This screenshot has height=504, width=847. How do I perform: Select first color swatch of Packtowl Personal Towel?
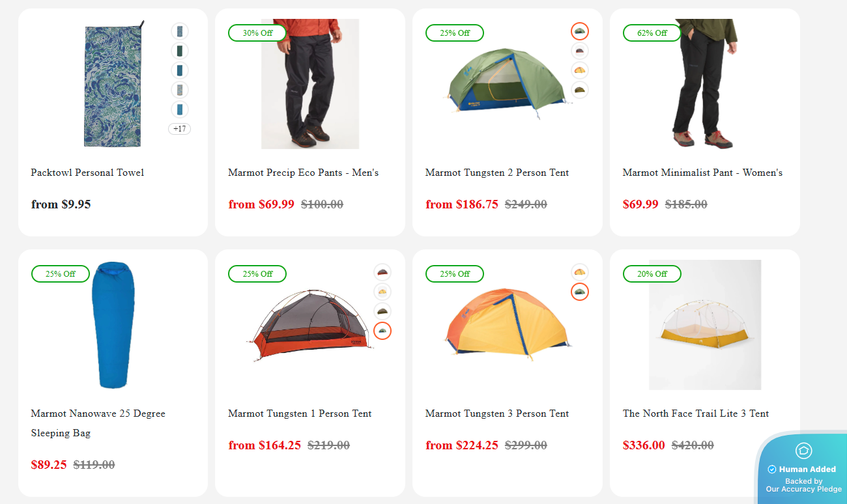click(180, 31)
